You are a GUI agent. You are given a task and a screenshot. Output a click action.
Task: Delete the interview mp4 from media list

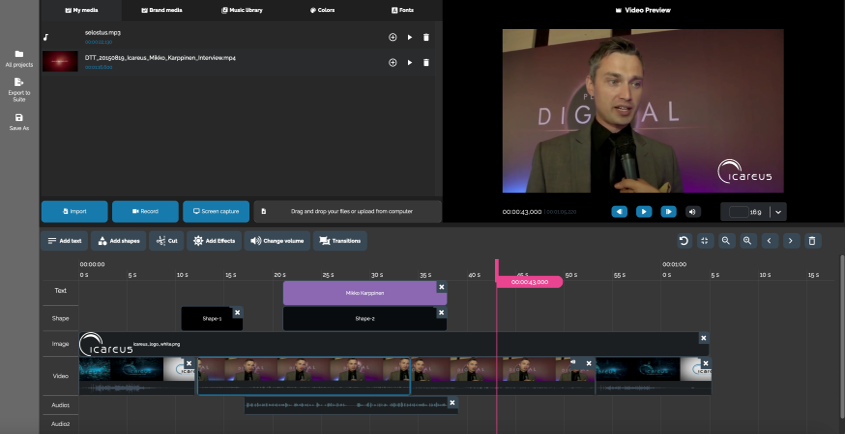point(426,63)
